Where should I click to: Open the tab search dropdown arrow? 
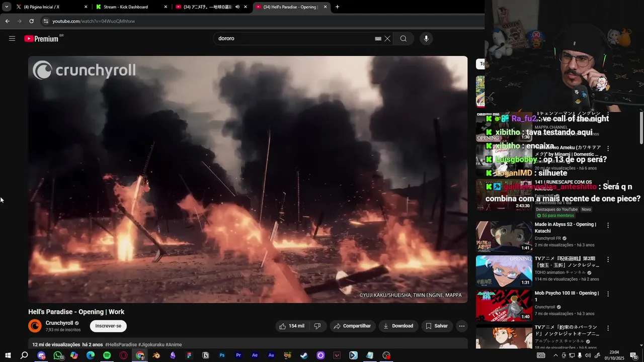click(x=7, y=7)
